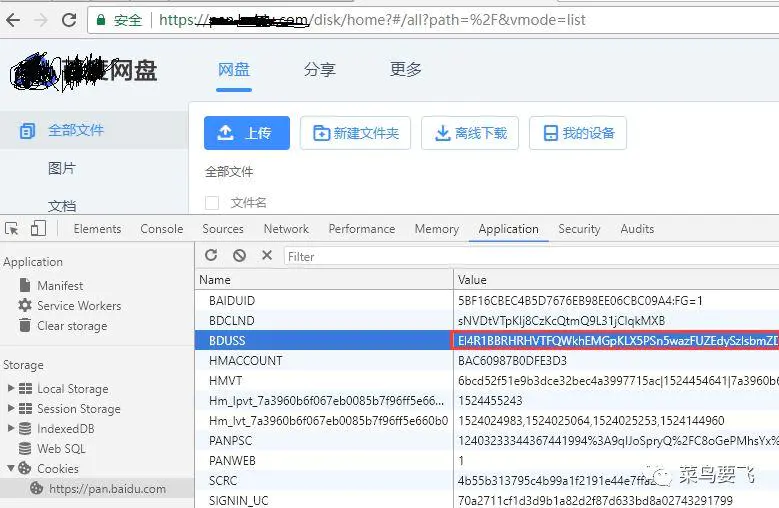This screenshot has width=779, height=508.
Task: Click the blue 上传 upload button
Action: click(x=247, y=133)
